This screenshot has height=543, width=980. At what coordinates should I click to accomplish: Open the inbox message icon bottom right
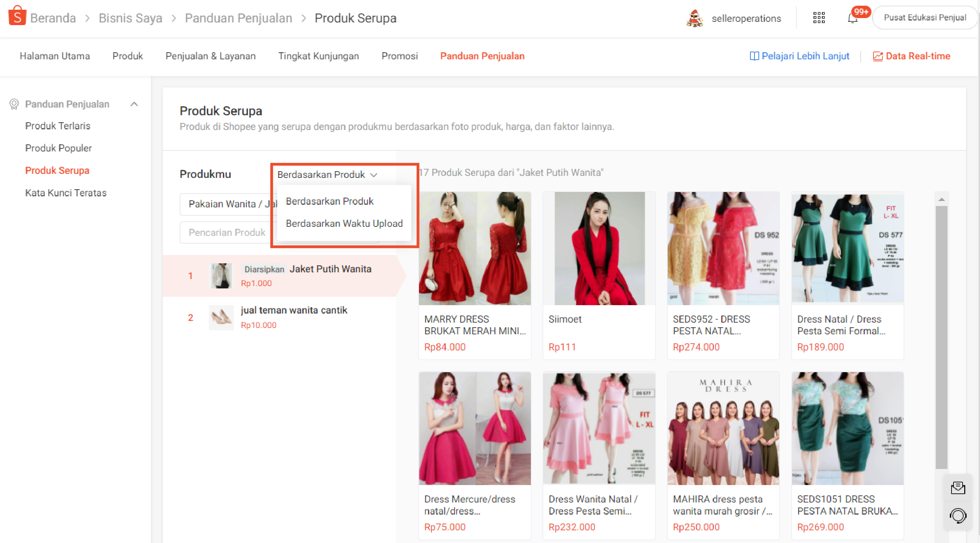(x=958, y=488)
